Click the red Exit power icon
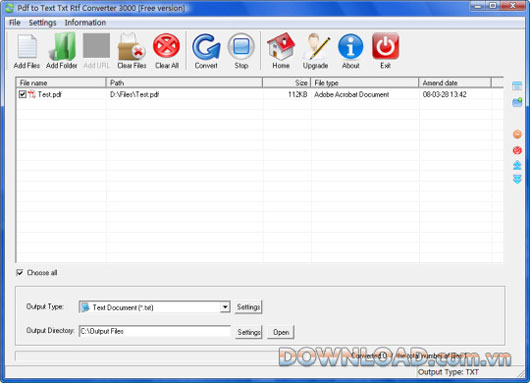 click(x=385, y=46)
